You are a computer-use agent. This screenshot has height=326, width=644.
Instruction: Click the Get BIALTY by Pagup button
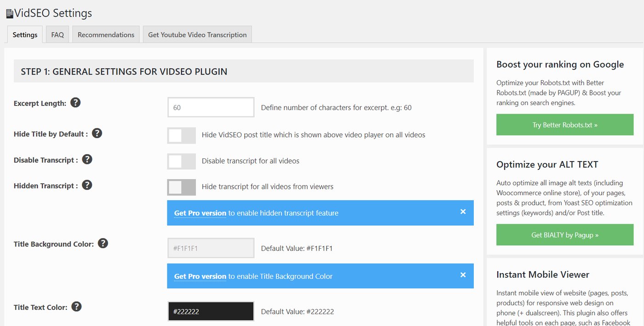click(x=564, y=234)
